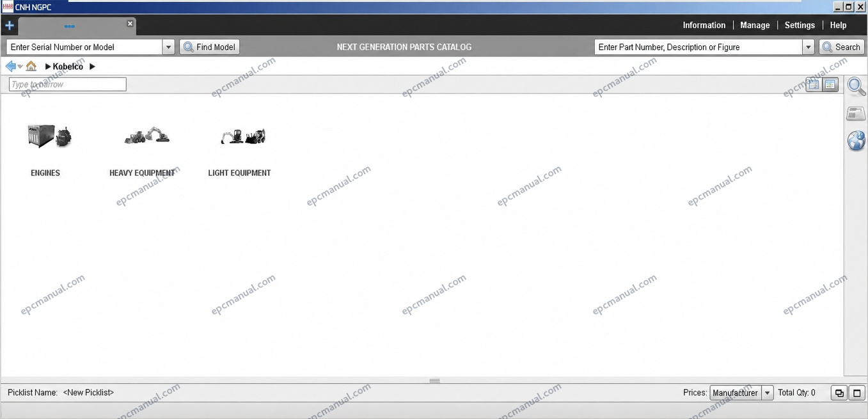Open the HEAVY EQUIPMENT category thumbnail
868x419 pixels.
click(147, 135)
